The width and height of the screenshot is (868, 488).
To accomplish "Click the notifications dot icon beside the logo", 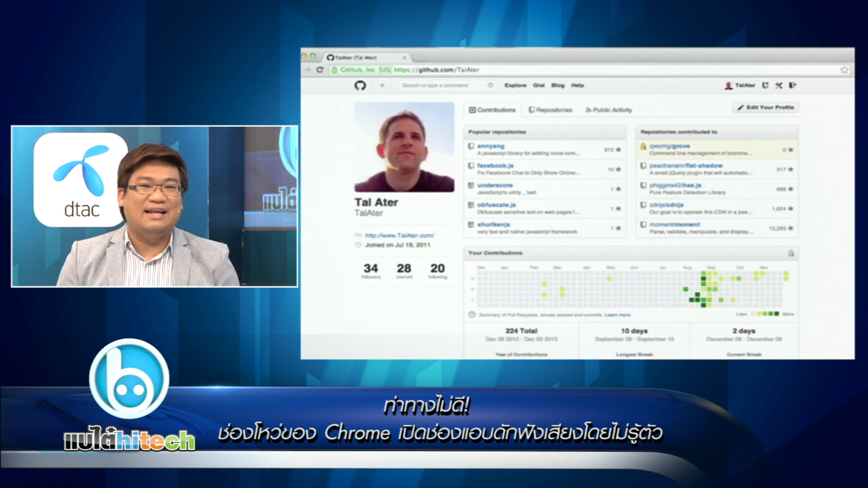I will click(382, 85).
